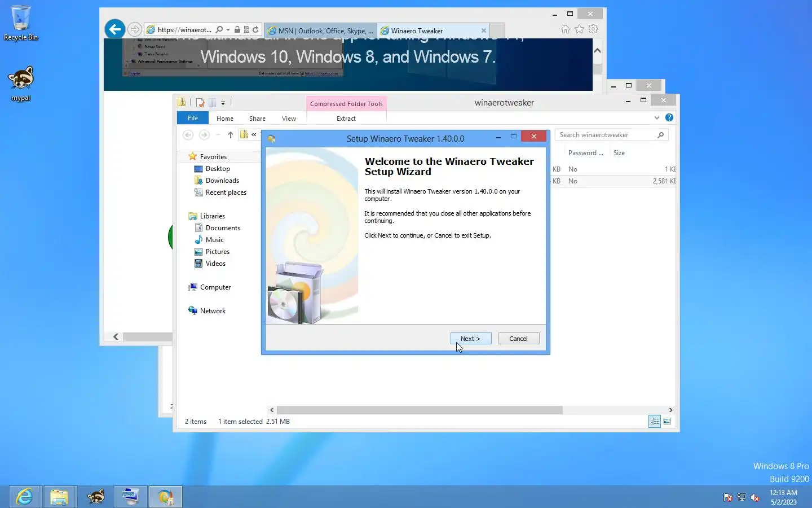
Task: Open the IE address bar autocomplete dropdown
Action: (x=228, y=30)
